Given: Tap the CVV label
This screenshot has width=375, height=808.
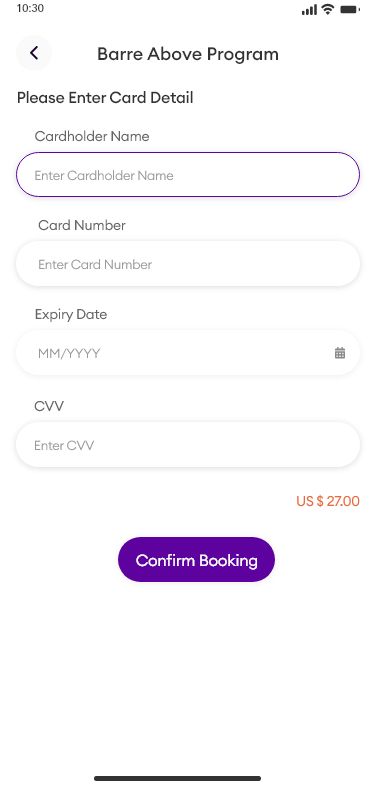Looking at the screenshot, I should click(49, 406).
